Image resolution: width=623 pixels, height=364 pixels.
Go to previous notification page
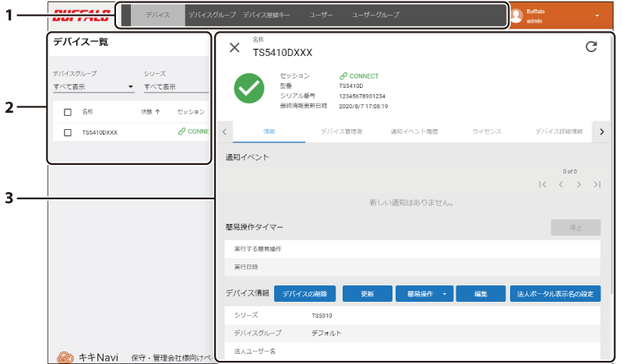(x=561, y=184)
